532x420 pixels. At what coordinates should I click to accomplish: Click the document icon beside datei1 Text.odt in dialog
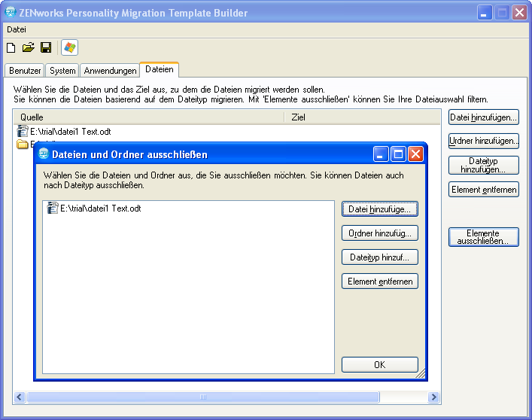point(52,208)
